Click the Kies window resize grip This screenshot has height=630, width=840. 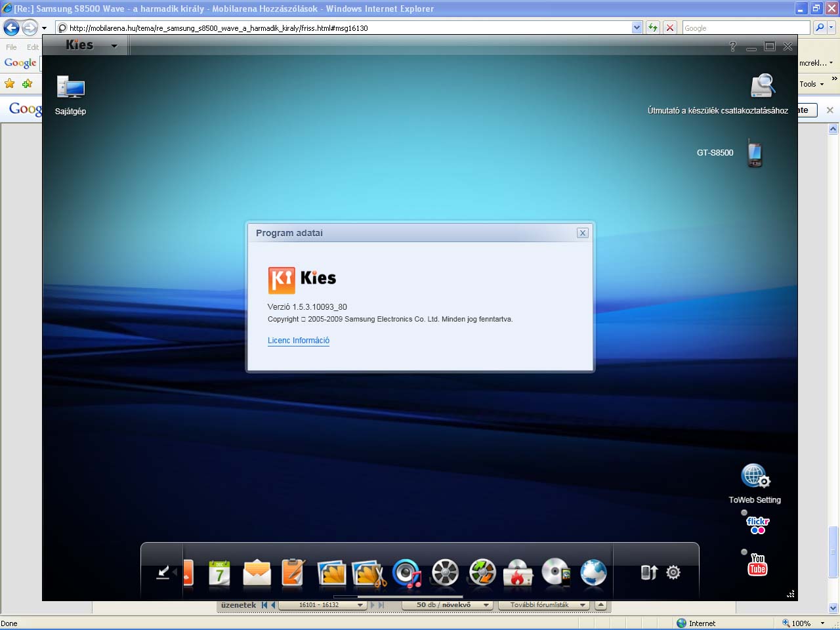pyautogui.click(x=791, y=594)
